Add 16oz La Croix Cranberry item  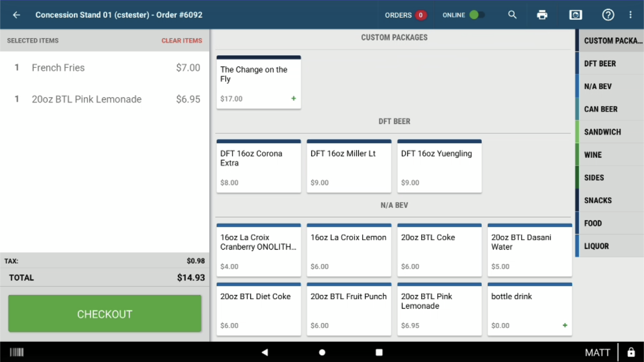(x=259, y=250)
